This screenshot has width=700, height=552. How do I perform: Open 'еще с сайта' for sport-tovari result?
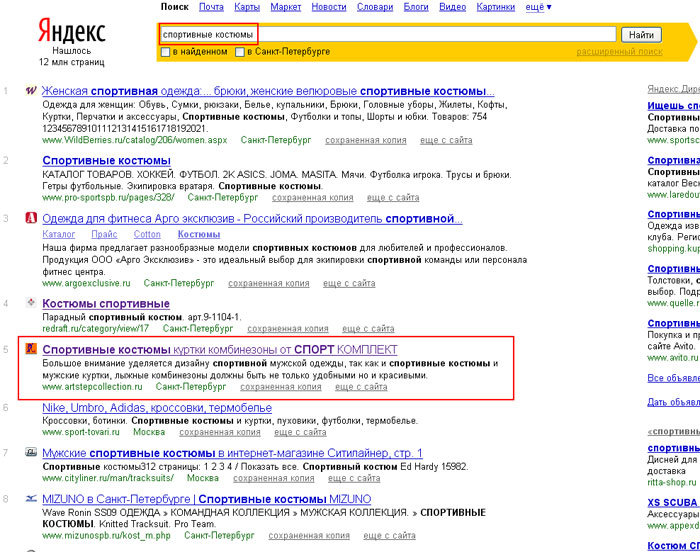tap(300, 432)
